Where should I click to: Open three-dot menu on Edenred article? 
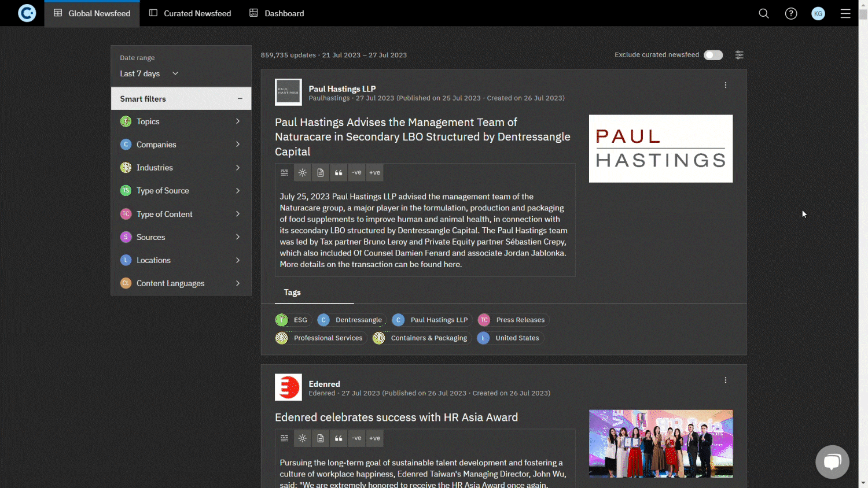[x=725, y=380]
